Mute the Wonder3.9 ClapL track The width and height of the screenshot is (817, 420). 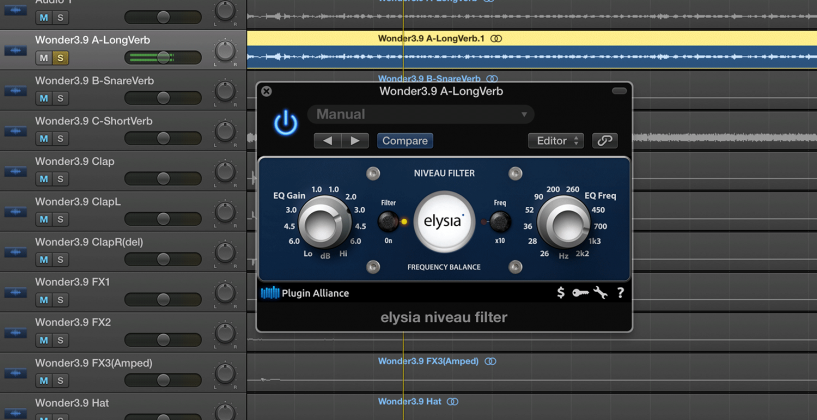click(x=44, y=219)
